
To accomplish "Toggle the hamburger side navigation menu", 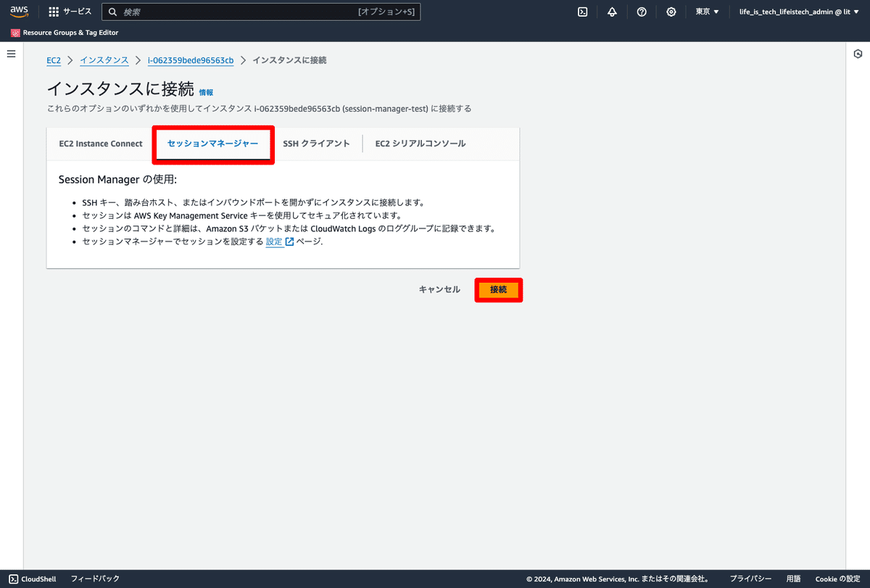I will [x=11, y=54].
